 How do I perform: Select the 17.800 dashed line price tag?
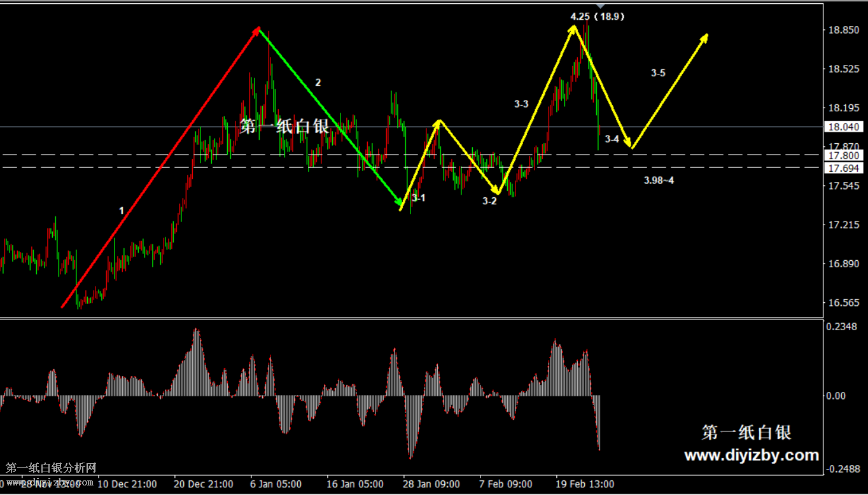(843, 155)
